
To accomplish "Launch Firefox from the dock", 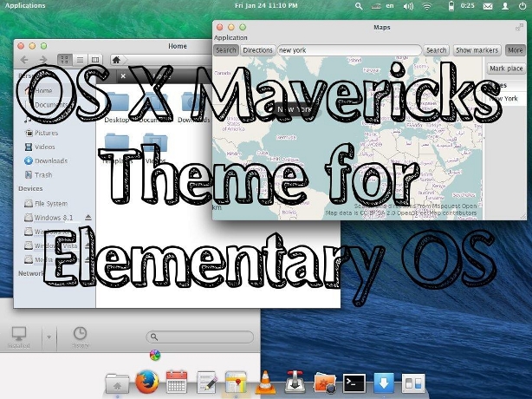I will [x=147, y=382].
